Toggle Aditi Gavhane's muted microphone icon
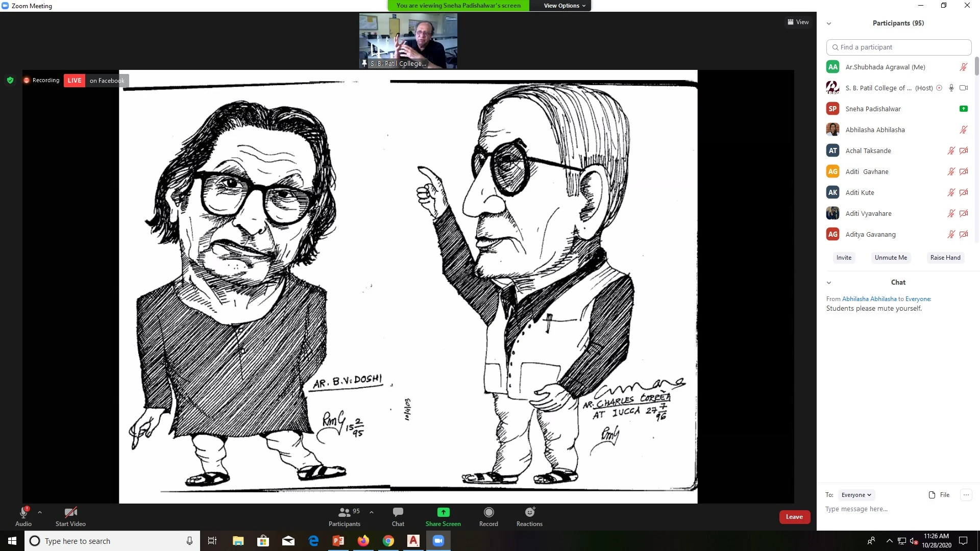 951,171
